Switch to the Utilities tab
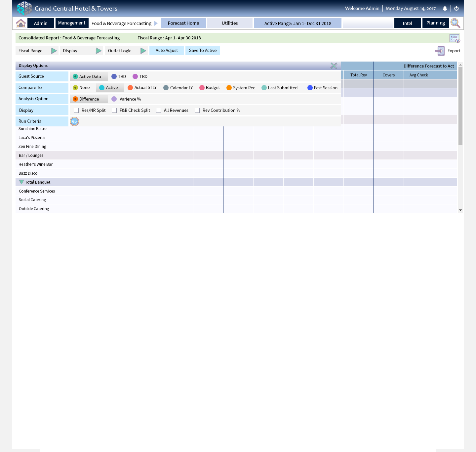The image size is (476, 452). 230,23
